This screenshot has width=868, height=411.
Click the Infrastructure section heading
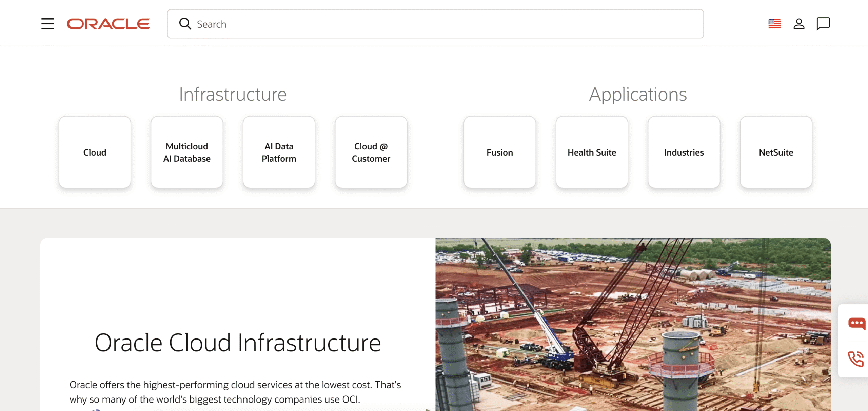point(233,94)
